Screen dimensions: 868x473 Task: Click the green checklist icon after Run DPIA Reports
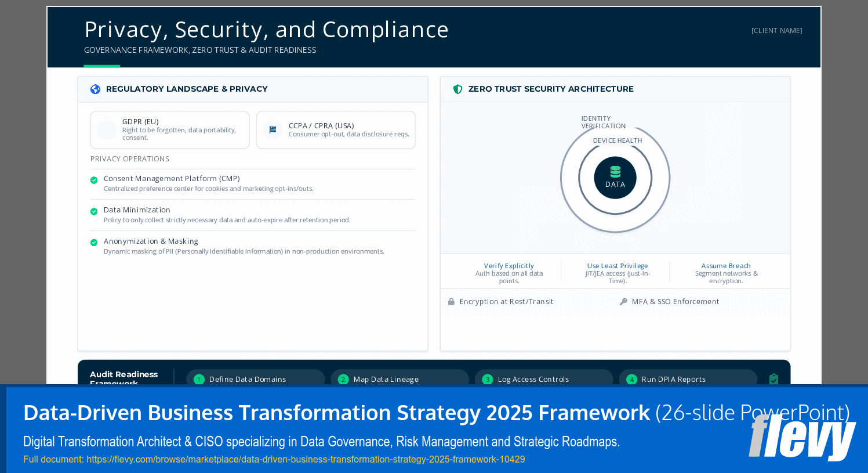coord(773,379)
